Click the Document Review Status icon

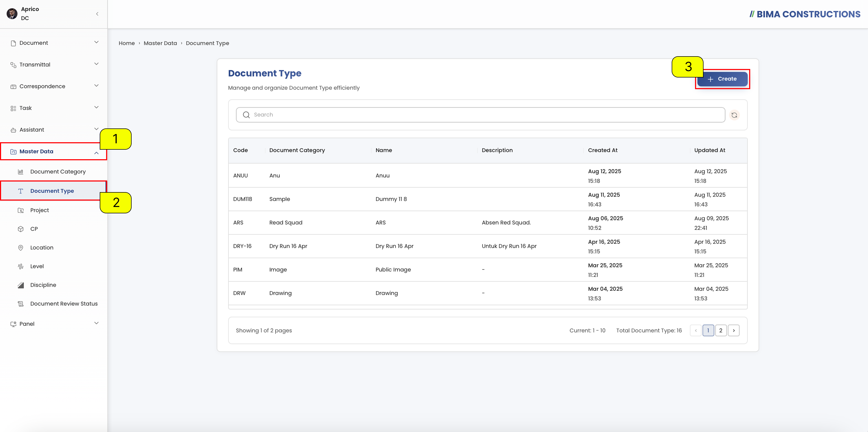coord(20,304)
